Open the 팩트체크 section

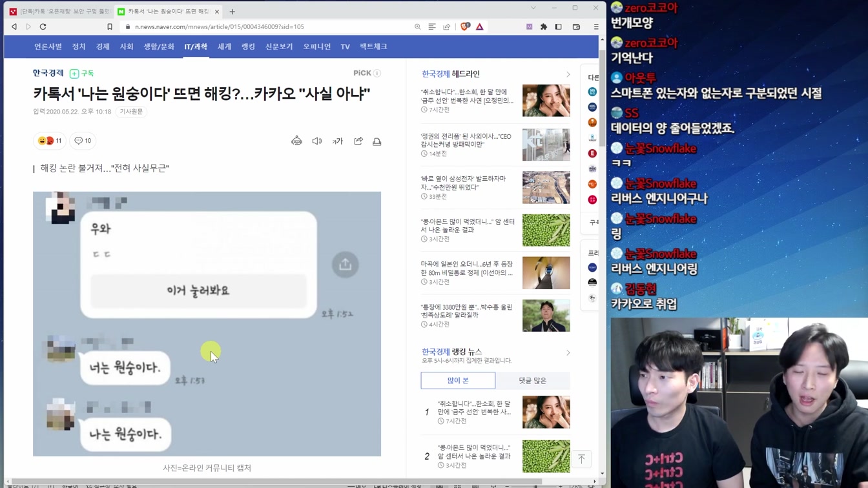[373, 46]
